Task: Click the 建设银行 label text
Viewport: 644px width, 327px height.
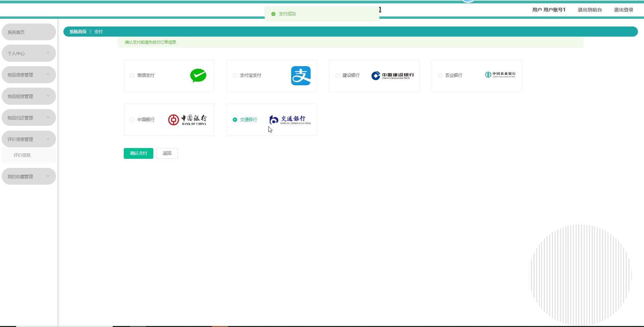Action: tap(351, 76)
